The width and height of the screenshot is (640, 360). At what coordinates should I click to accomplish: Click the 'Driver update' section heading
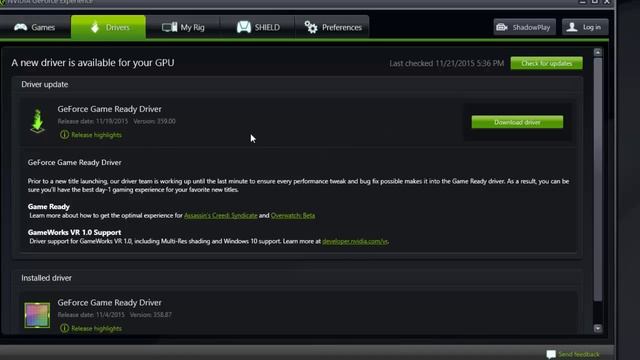(x=44, y=84)
